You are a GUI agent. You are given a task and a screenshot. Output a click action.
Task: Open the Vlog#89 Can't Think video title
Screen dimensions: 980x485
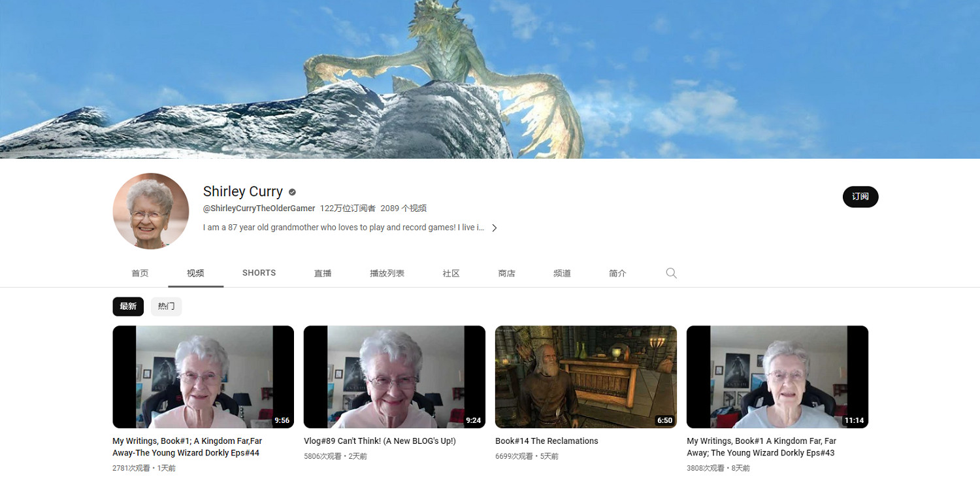380,441
